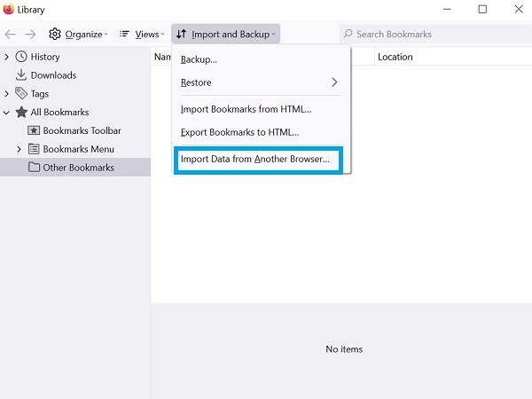Viewport: 532px width, 399px height.
Task: Expand the History tree node
Action: [x=7, y=57]
